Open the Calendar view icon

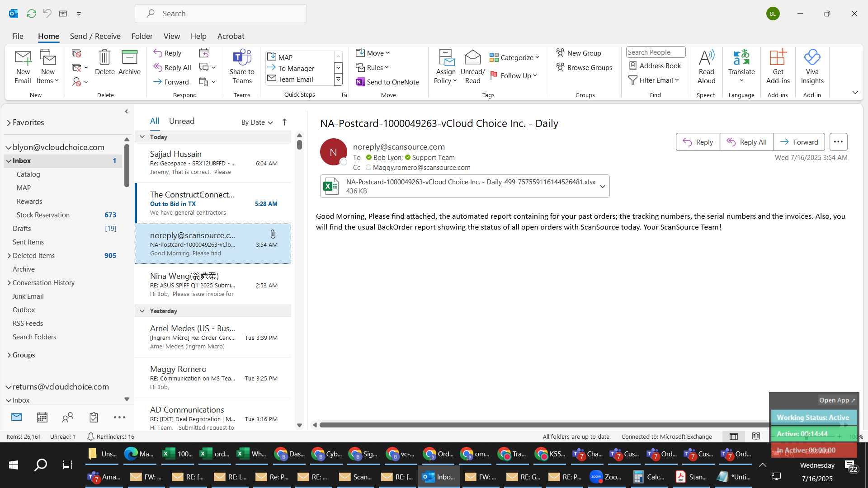click(x=42, y=417)
